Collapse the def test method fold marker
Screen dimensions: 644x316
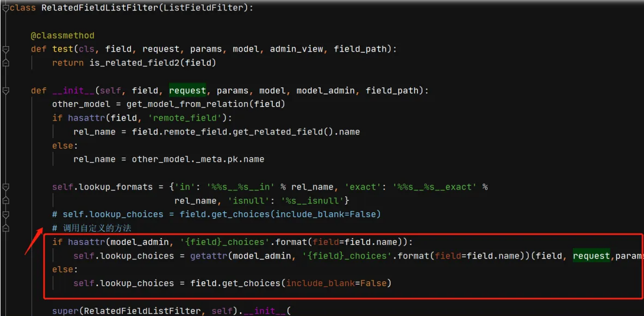coord(6,49)
